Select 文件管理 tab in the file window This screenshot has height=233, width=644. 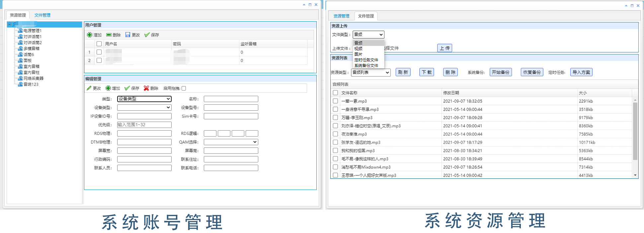click(366, 16)
